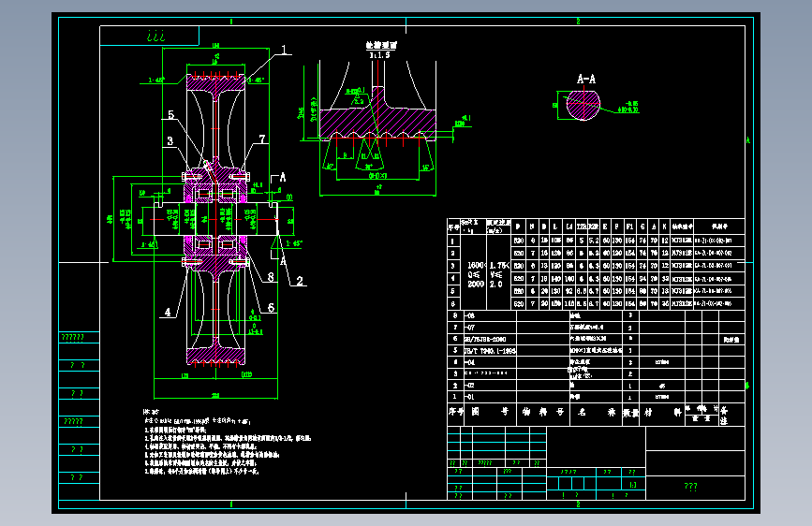
Task: Click the GB/T5783-2000 standard entry
Action: click(485, 339)
